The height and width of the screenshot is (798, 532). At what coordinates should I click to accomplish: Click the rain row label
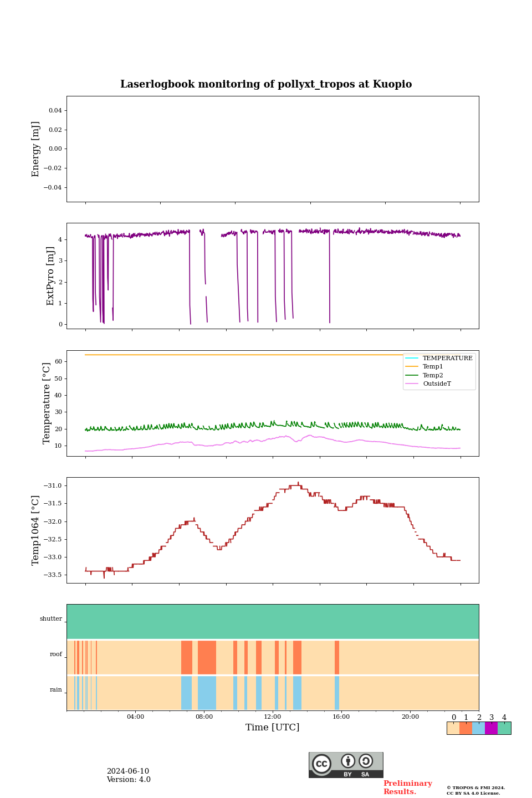tap(56, 690)
